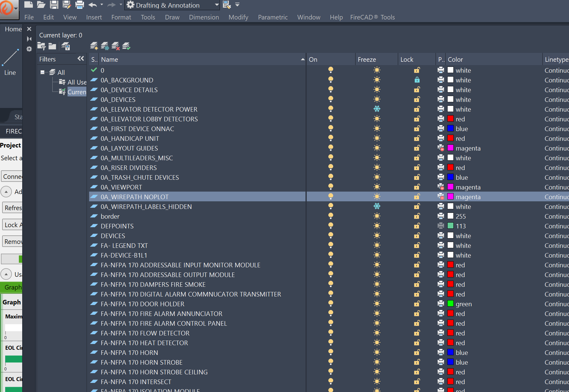Select the All Used Layers filter
The image size is (569, 392).
coord(73,82)
